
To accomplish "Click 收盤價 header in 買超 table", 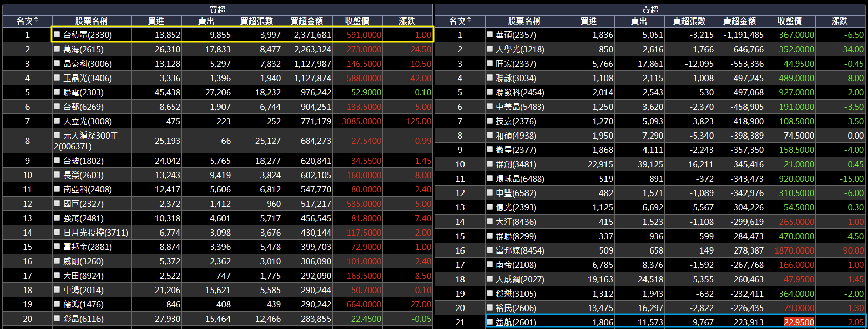I will 357,21.
